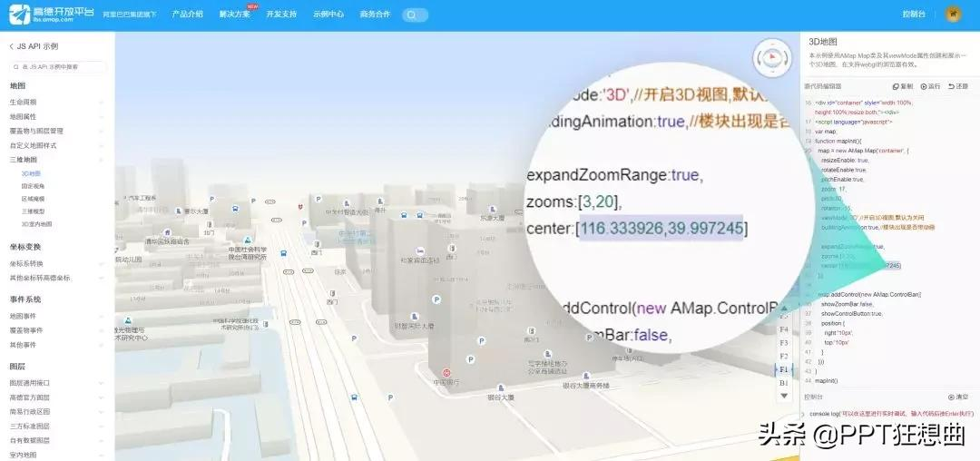Viewport: 980px width, 461px height.
Task: Open the 开发支持 menu
Action: pos(281,14)
